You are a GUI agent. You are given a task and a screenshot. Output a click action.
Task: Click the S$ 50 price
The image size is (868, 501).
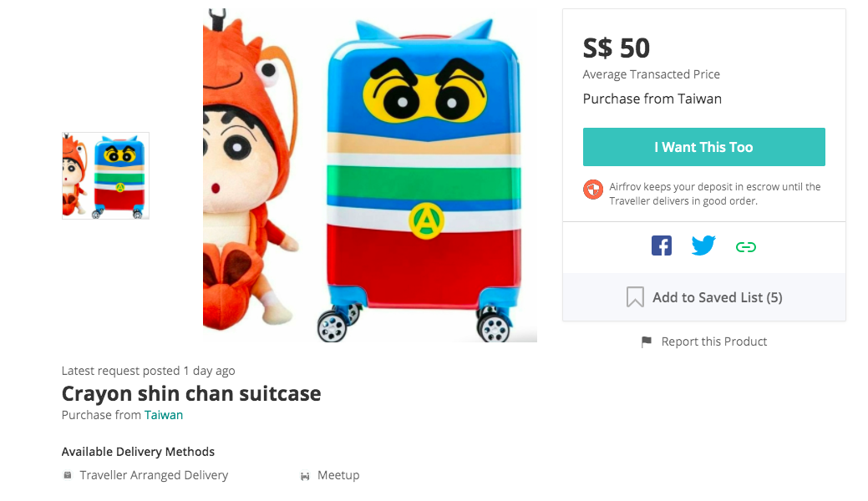[617, 48]
